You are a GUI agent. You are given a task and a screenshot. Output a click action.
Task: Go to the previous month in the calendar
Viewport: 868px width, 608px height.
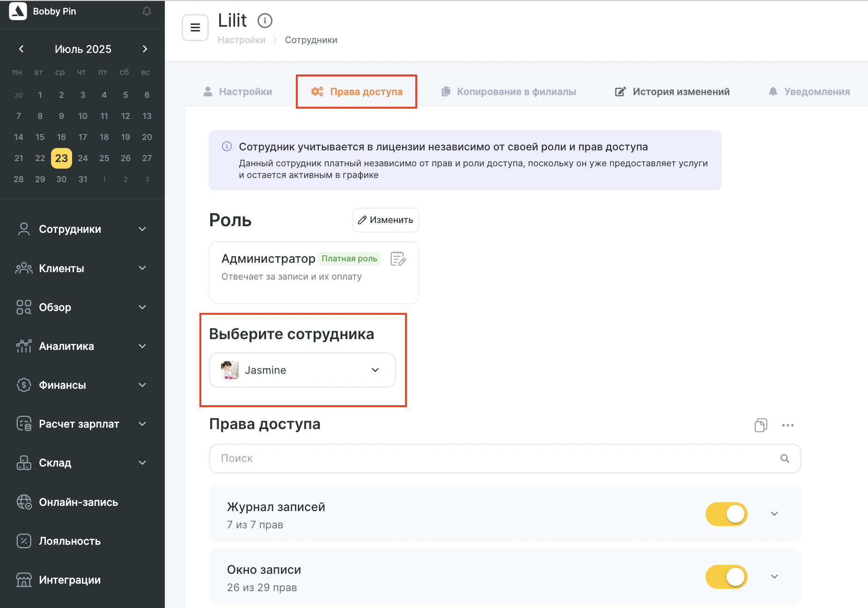point(21,49)
